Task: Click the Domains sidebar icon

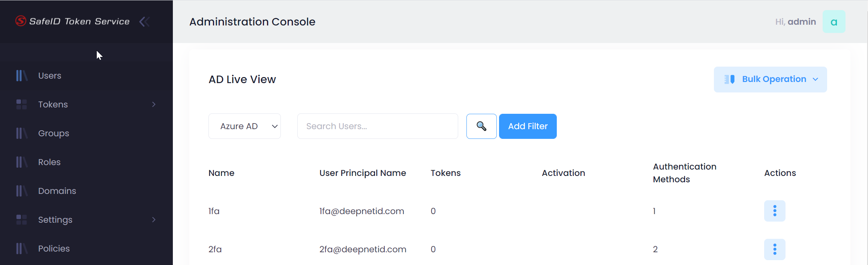Action: tap(22, 191)
